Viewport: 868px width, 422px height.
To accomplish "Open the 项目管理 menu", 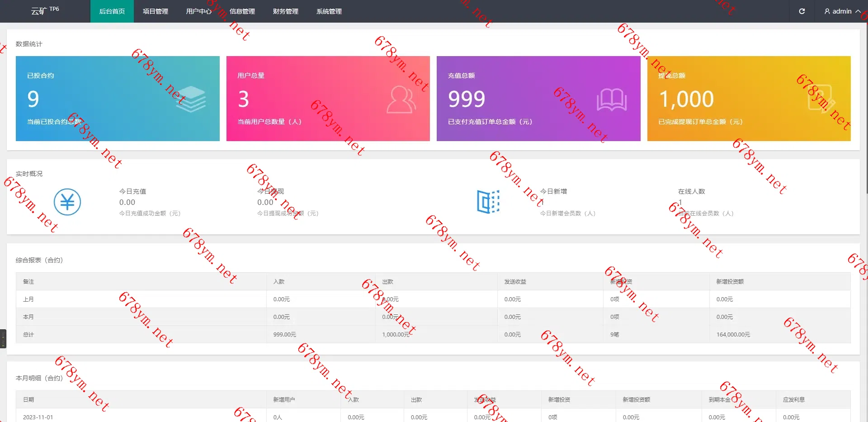I will [156, 11].
